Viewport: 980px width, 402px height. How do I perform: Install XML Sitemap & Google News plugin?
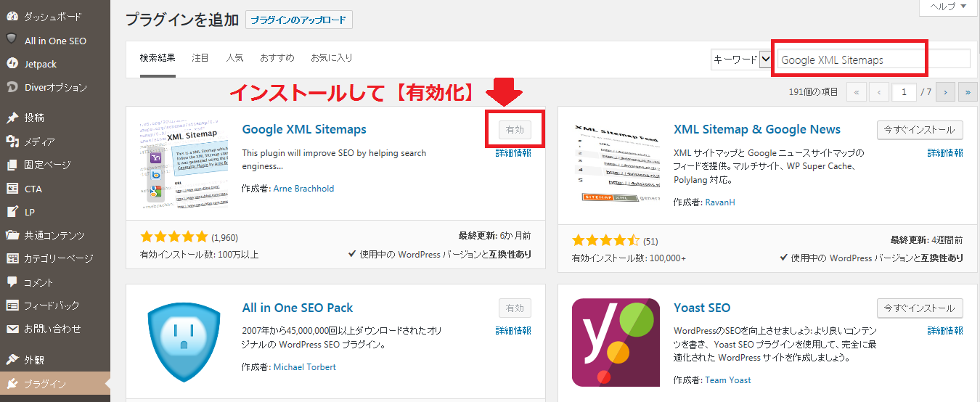(x=920, y=130)
